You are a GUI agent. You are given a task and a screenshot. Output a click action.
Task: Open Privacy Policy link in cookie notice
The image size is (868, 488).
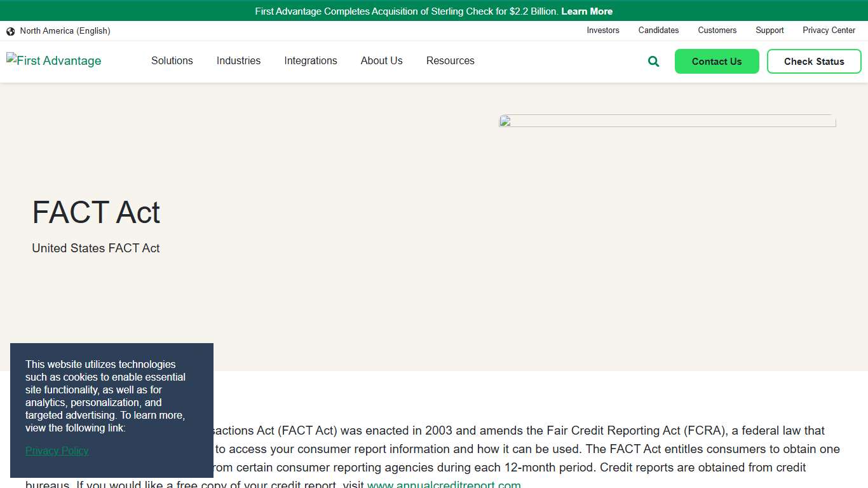point(57,451)
